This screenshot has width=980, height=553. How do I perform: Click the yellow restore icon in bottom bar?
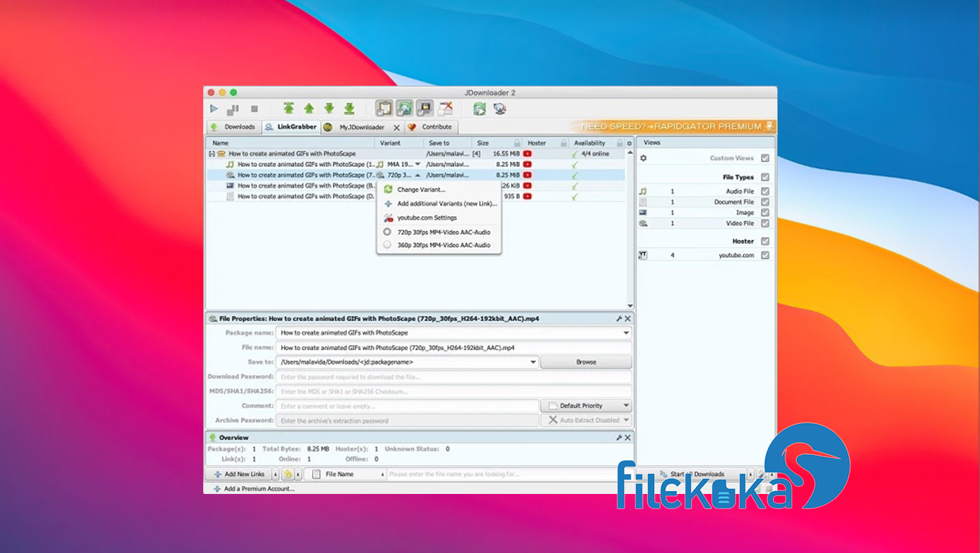288,474
